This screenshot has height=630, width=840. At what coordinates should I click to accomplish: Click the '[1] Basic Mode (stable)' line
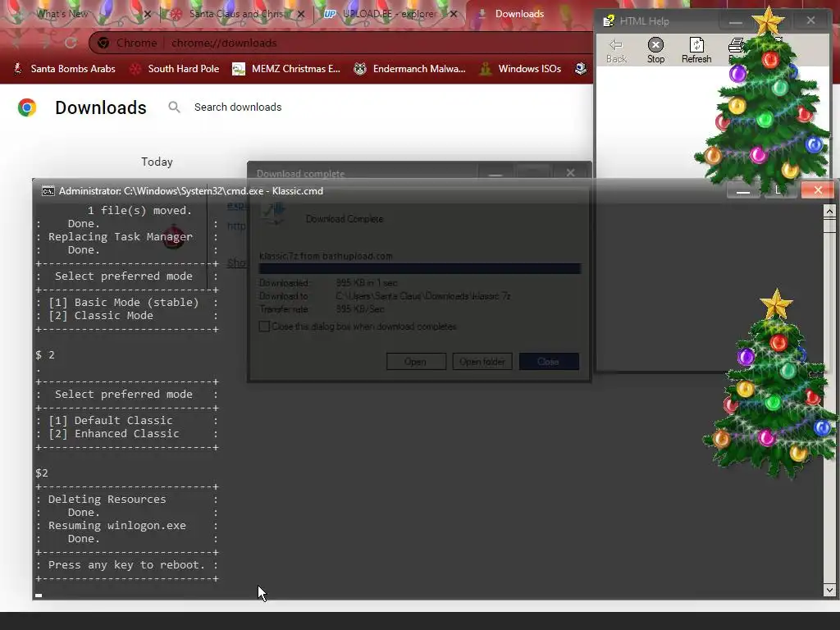123,302
